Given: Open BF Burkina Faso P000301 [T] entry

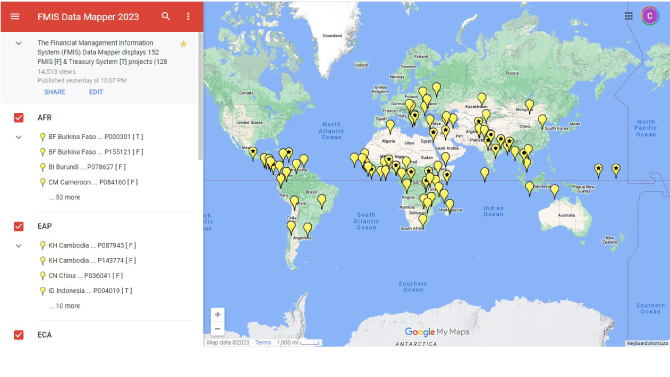Looking at the screenshot, I should (96, 137).
